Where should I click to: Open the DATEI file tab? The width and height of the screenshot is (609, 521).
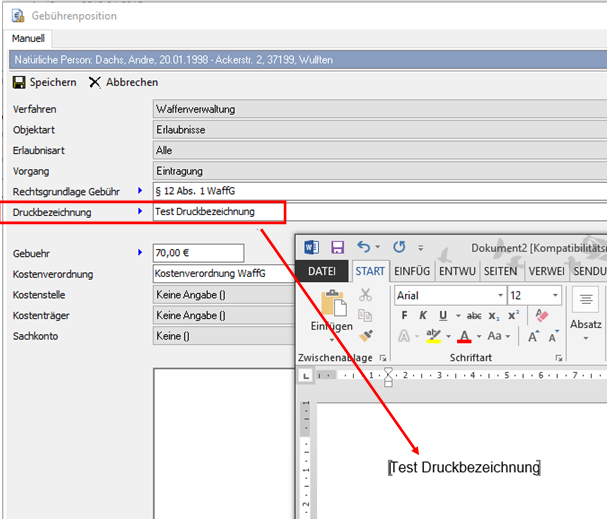click(321, 271)
